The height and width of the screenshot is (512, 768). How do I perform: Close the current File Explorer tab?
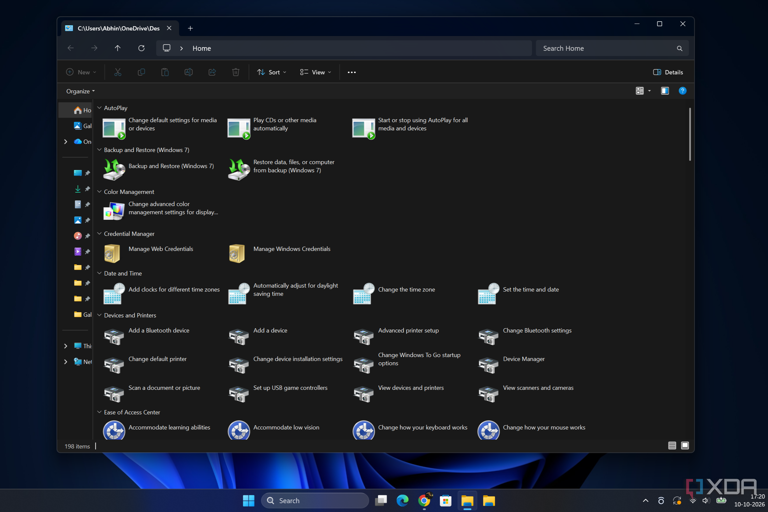coord(169,28)
